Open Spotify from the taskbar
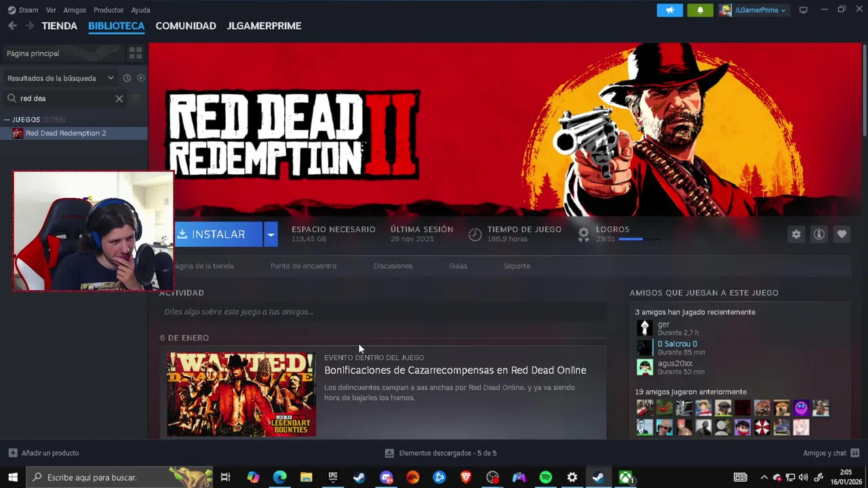The image size is (868, 488). coord(546,477)
